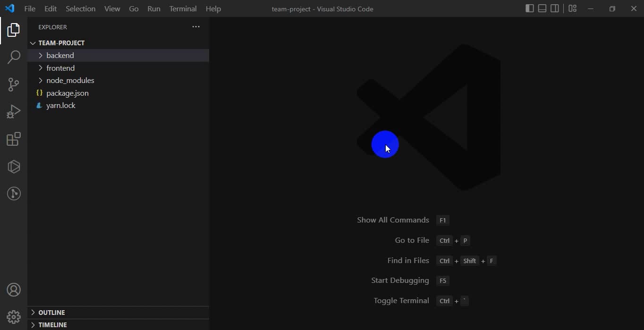Screen dimensions: 644x330
Task: Click the VS Code logo in title bar
Action: click(x=9, y=8)
